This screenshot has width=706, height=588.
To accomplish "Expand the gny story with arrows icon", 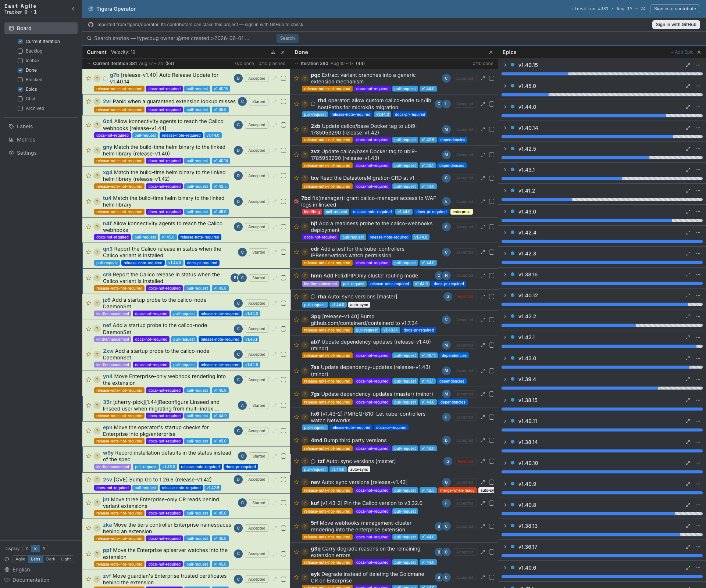I will 275,150.
